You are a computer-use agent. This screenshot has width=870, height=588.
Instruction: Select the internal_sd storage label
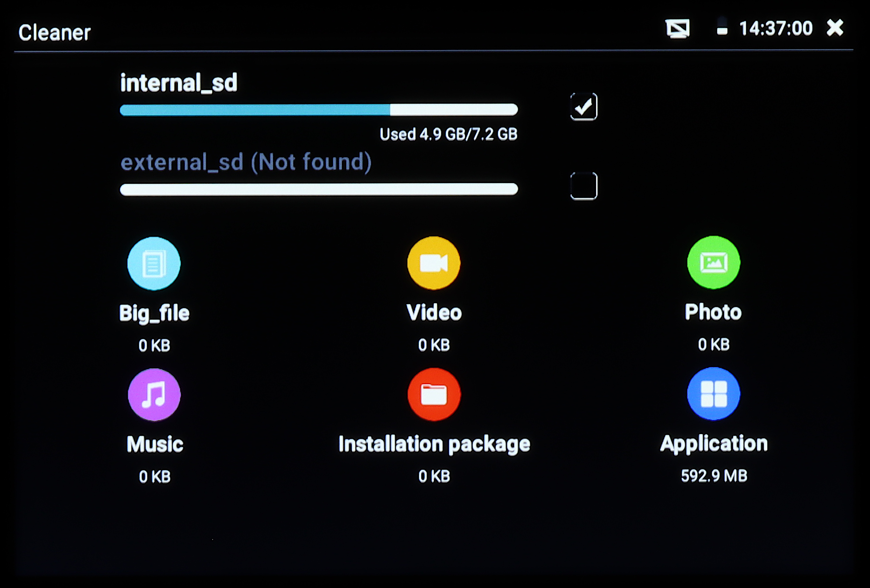(178, 83)
